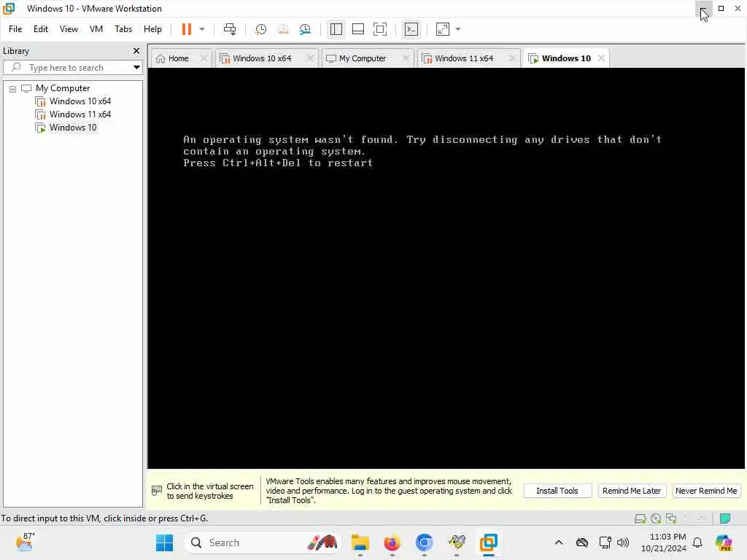Toggle the library sidebar view
The height and width of the screenshot is (560, 747).
point(336,29)
